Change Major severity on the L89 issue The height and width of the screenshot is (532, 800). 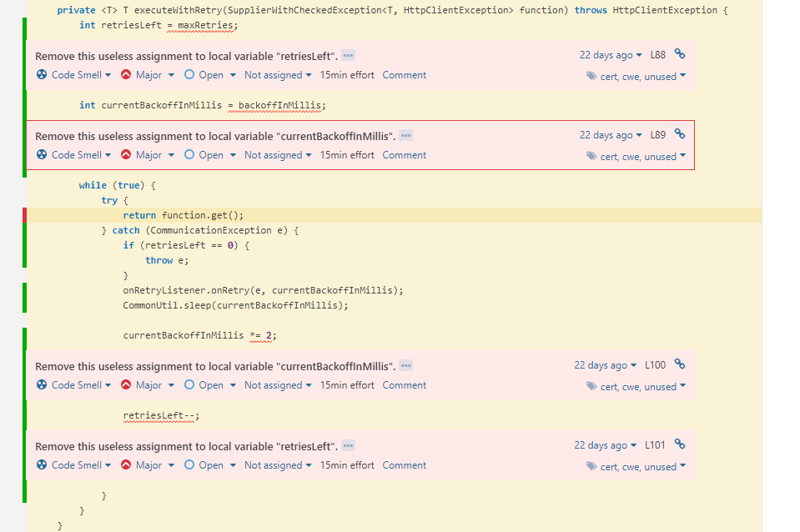pyautogui.click(x=148, y=155)
